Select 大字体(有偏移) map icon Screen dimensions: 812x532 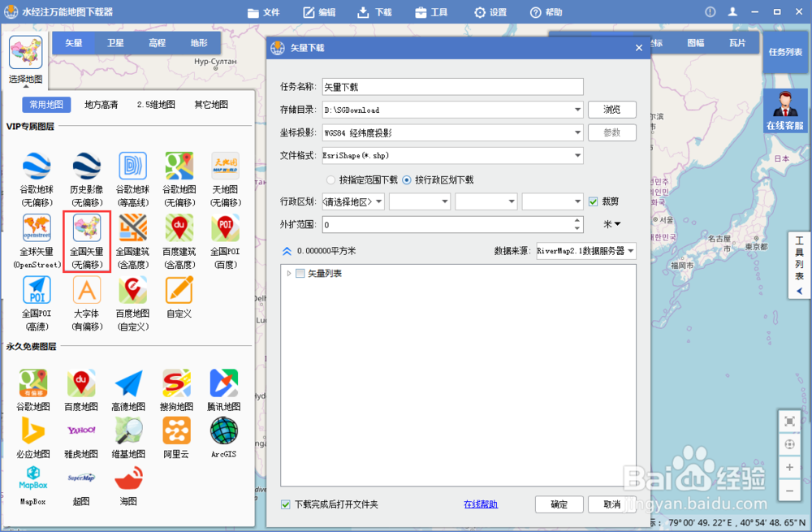pos(87,290)
